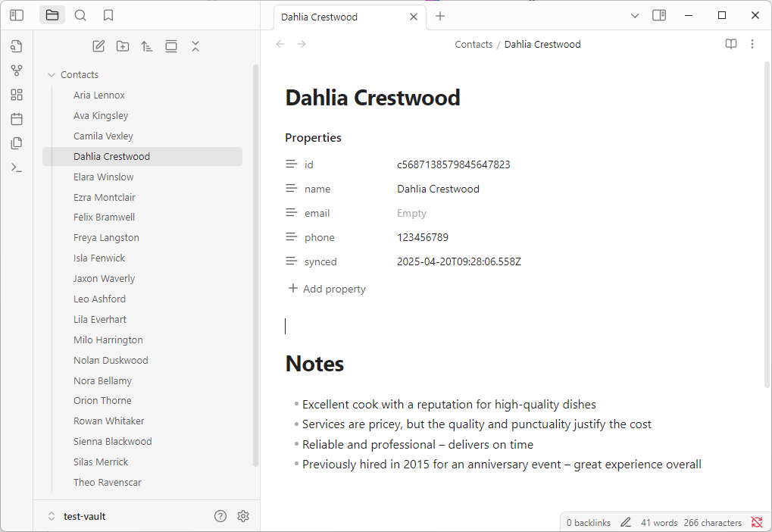The width and height of the screenshot is (772, 532).
Task: Open the more options menu
Action: pyautogui.click(x=752, y=44)
